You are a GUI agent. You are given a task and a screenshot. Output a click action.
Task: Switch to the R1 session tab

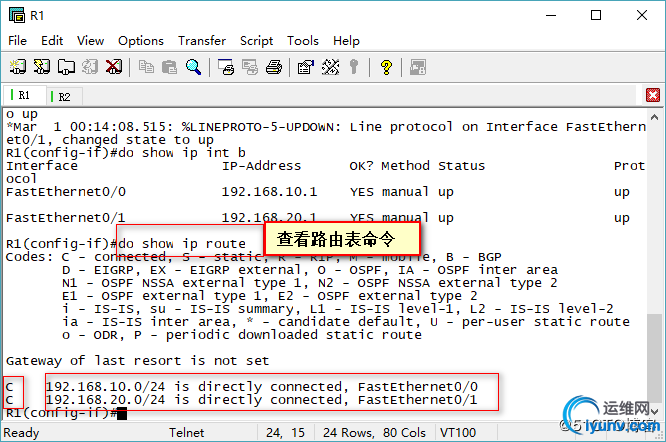24,95
